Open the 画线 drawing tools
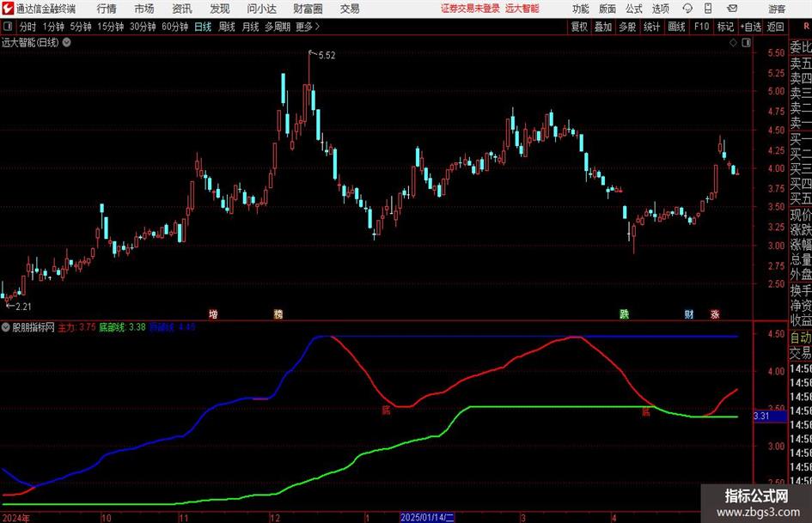The height and width of the screenshot is (523, 812). 677,27
